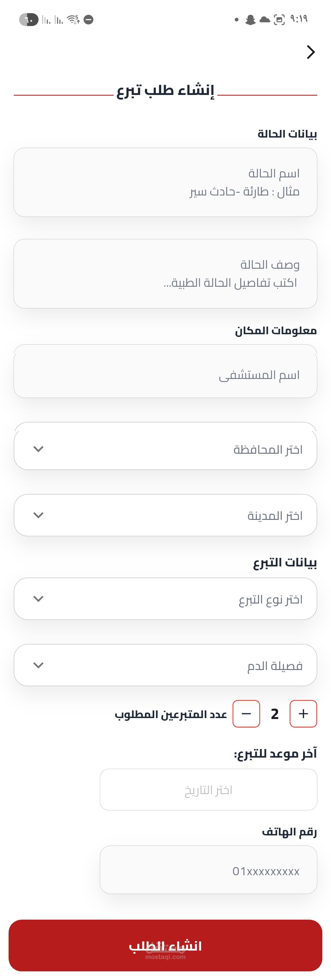The height and width of the screenshot is (980, 331).
Task: Open the اختر نوع التبرع dropdown
Action: tap(165, 599)
